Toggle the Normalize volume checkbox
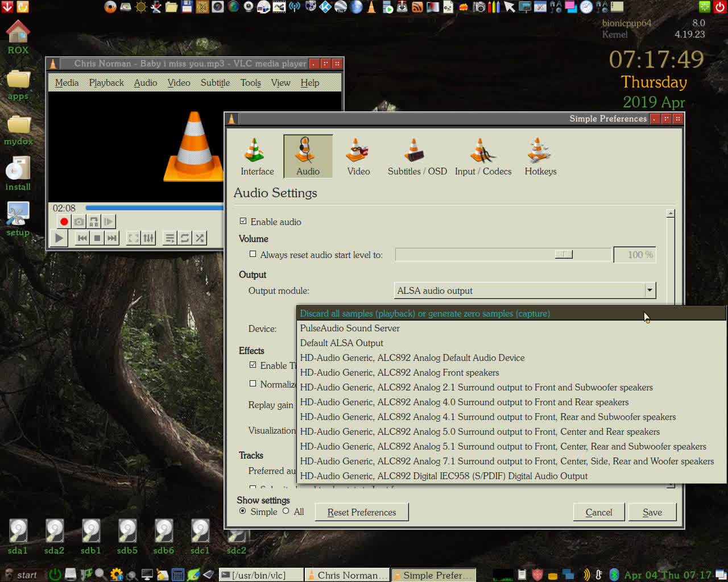This screenshot has height=582, width=728. click(x=253, y=384)
